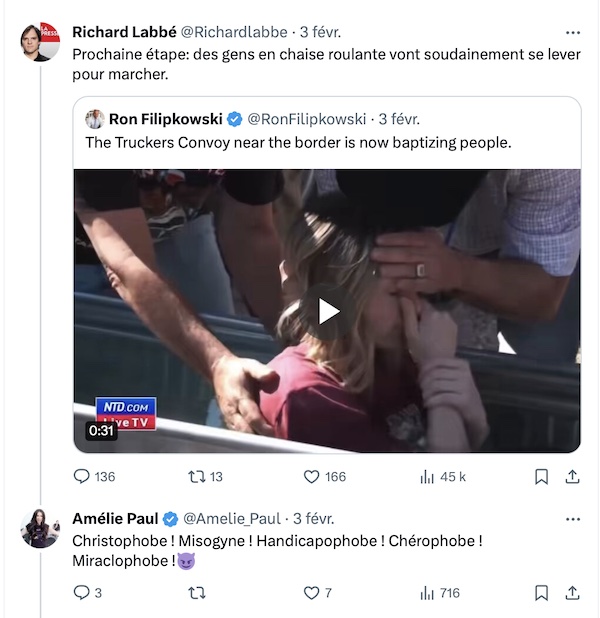Open more options for Amélie Paul's reply
The height and width of the screenshot is (618, 600).
[572, 519]
